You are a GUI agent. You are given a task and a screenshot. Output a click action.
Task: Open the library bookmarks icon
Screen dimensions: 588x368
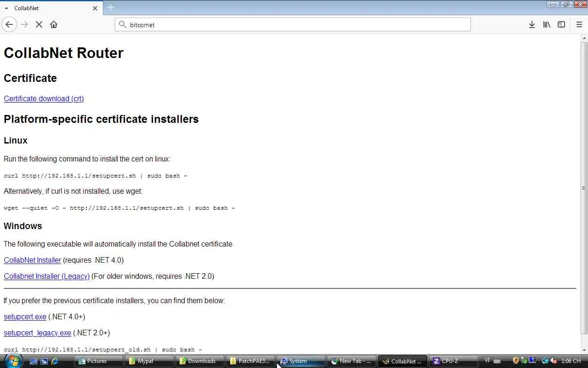tap(547, 24)
